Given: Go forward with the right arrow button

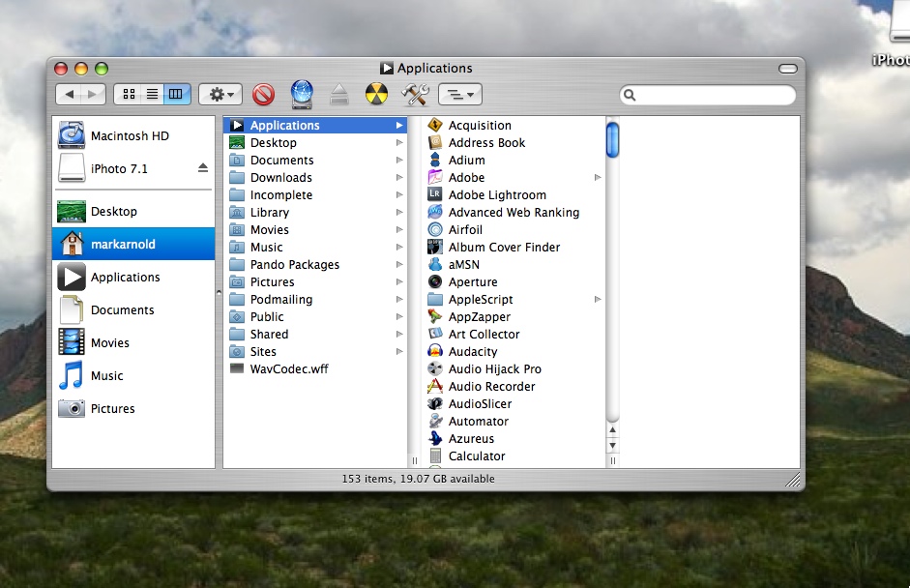Looking at the screenshot, I should [93, 94].
